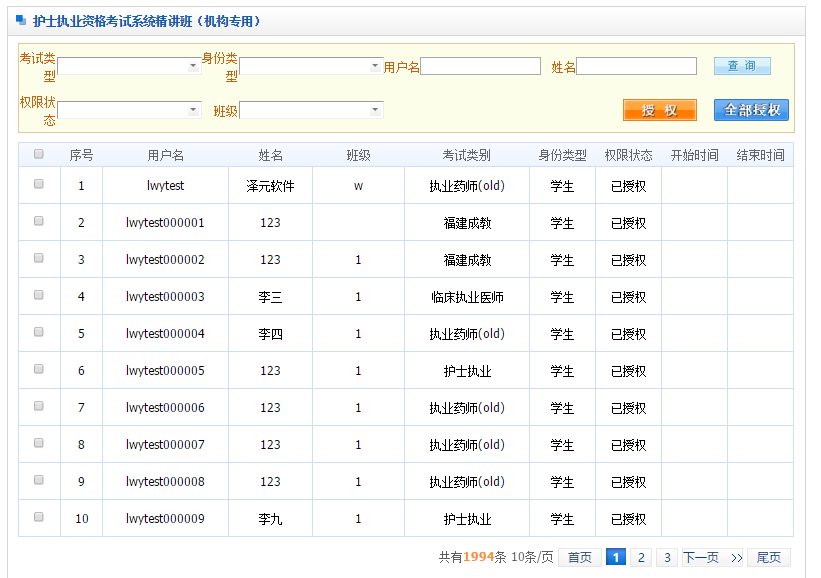The width and height of the screenshot is (821, 578).
Task: Jump to 尾页 last page
Action: click(768, 558)
